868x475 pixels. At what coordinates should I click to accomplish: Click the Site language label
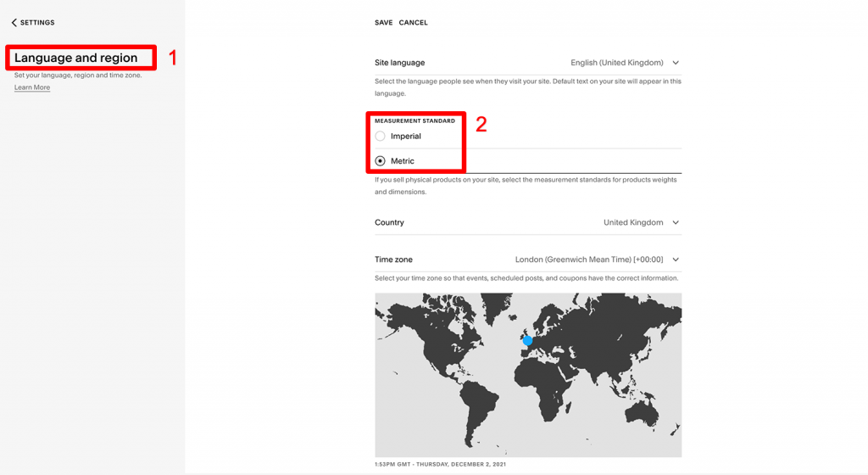click(400, 63)
